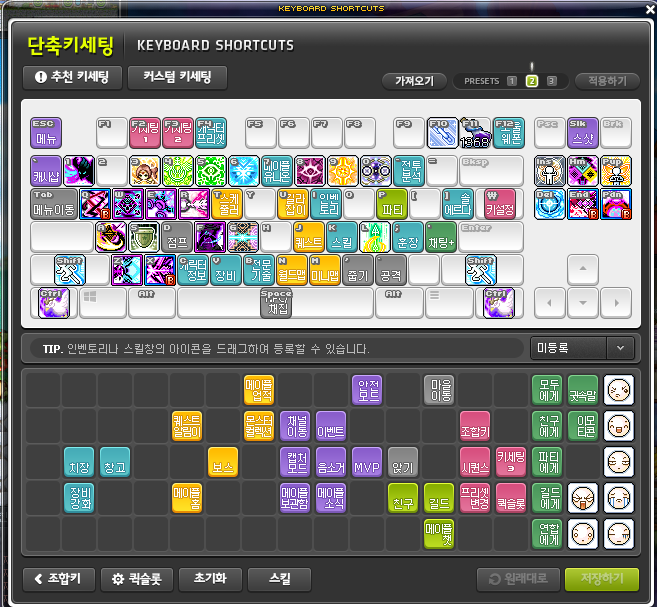657x607 pixels.
Task: Select the 장비 shortcut on key V
Action: [226, 270]
